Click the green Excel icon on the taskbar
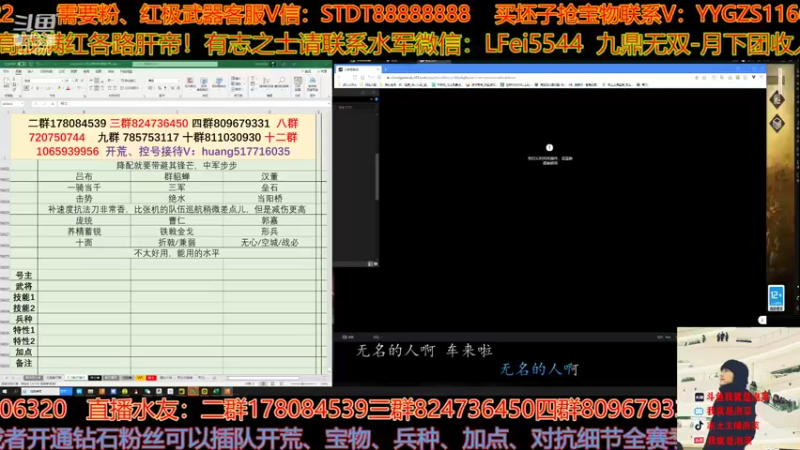 tap(216, 391)
